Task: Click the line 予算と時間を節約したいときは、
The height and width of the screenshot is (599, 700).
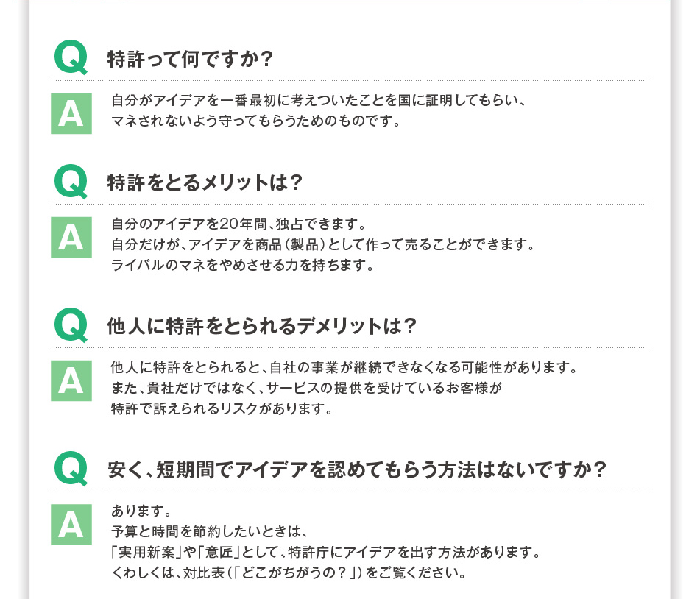Action: 208,531
